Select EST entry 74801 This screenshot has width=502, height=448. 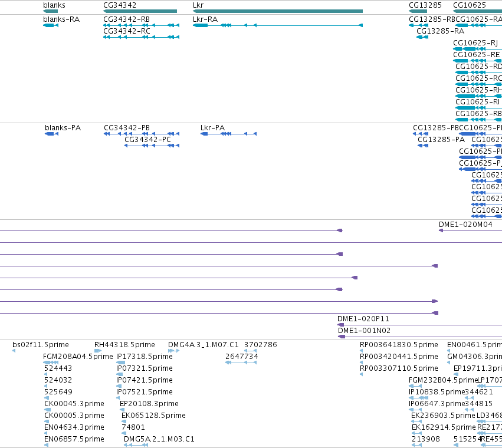click(x=133, y=427)
